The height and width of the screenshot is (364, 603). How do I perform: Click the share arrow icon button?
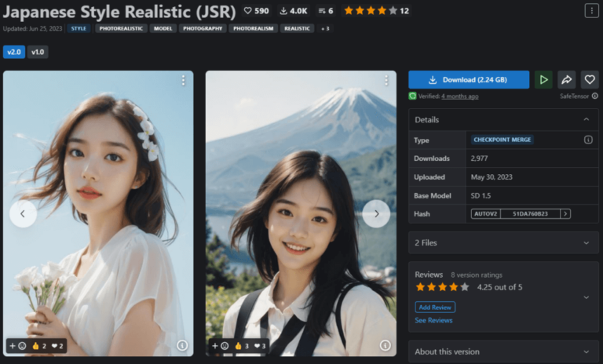click(x=566, y=80)
